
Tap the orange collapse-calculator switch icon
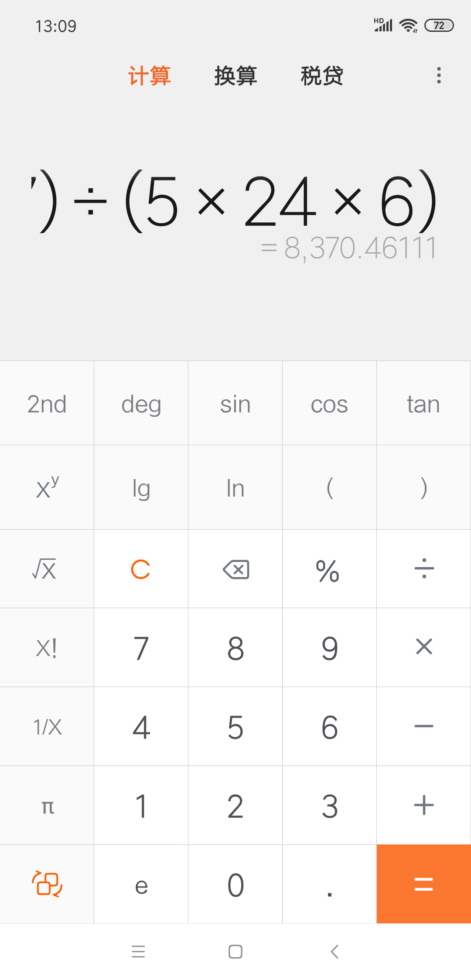click(47, 884)
